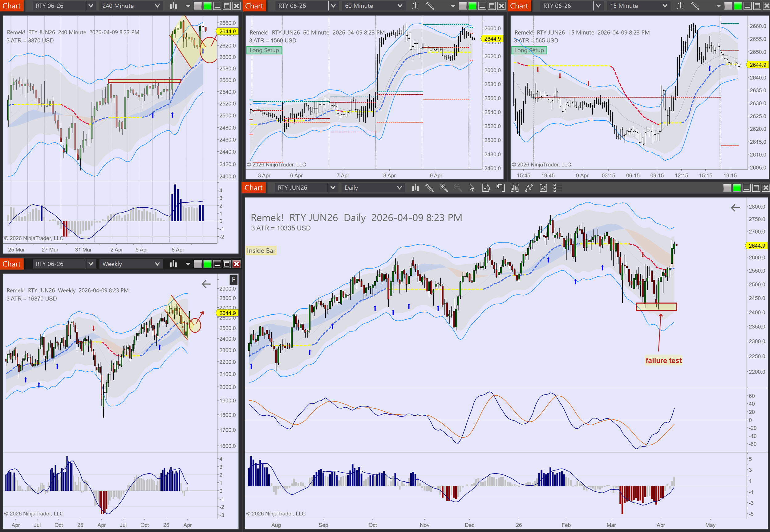The image size is (770, 532).
Task: Open Drawing Tools pencil in Daily chart toolbar
Action: [429, 188]
